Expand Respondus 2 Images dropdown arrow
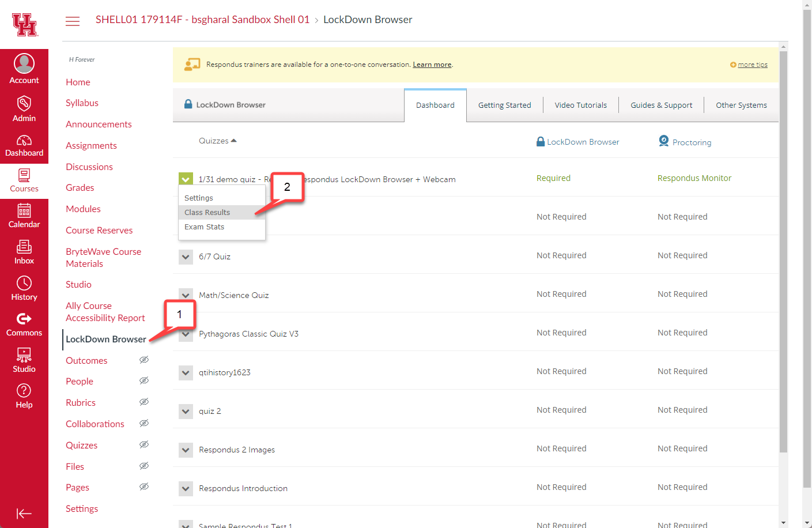Screen dimensions: 812x528 coord(186,450)
